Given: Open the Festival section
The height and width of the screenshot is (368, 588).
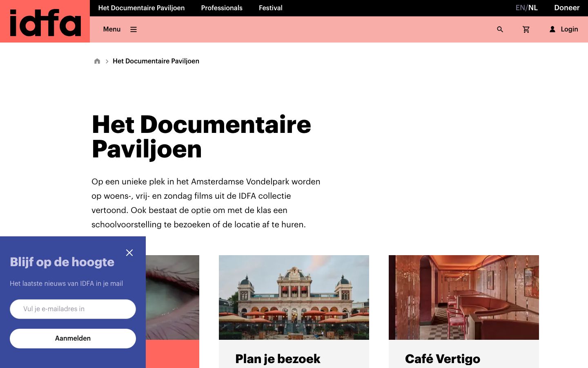Looking at the screenshot, I should (x=271, y=8).
